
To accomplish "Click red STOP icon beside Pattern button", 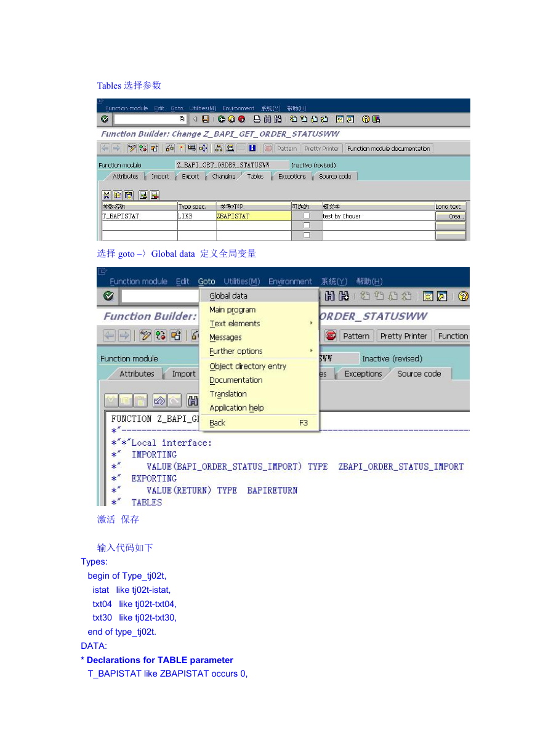I will pyautogui.click(x=331, y=336).
